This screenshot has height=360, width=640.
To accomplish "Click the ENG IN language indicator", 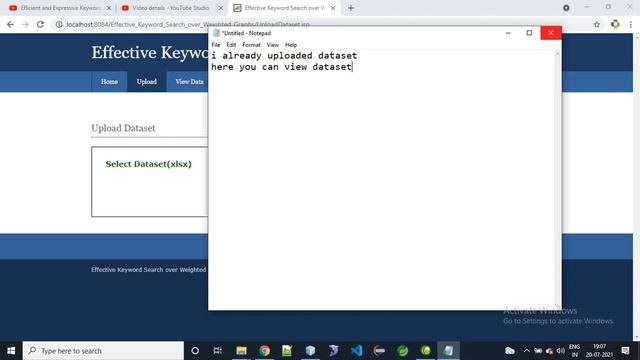I will click(x=574, y=351).
